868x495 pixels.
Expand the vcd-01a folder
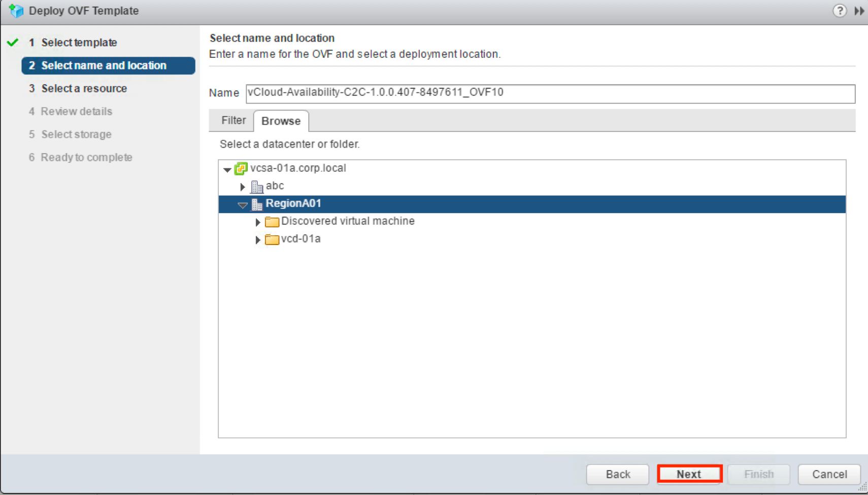[x=258, y=240]
